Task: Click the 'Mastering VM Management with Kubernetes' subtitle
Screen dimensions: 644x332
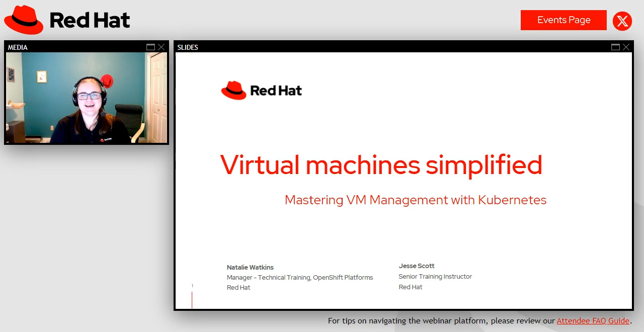Action: [x=415, y=200]
